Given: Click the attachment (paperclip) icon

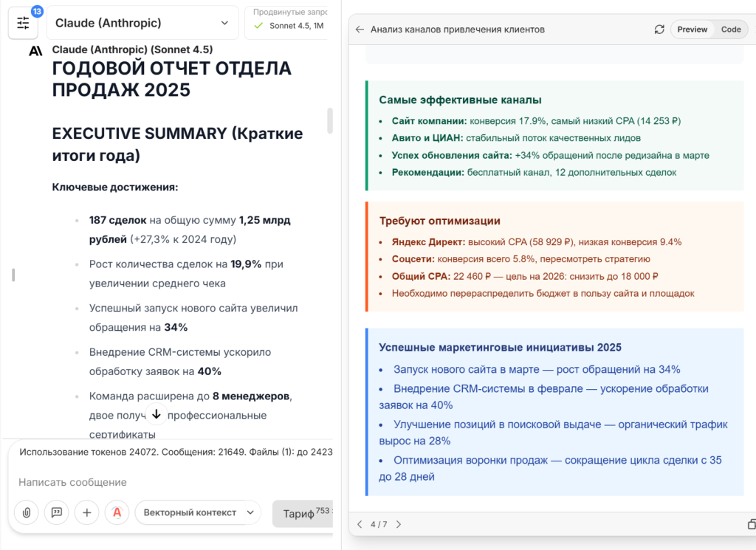Looking at the screenshot, I should coord(26,512).
